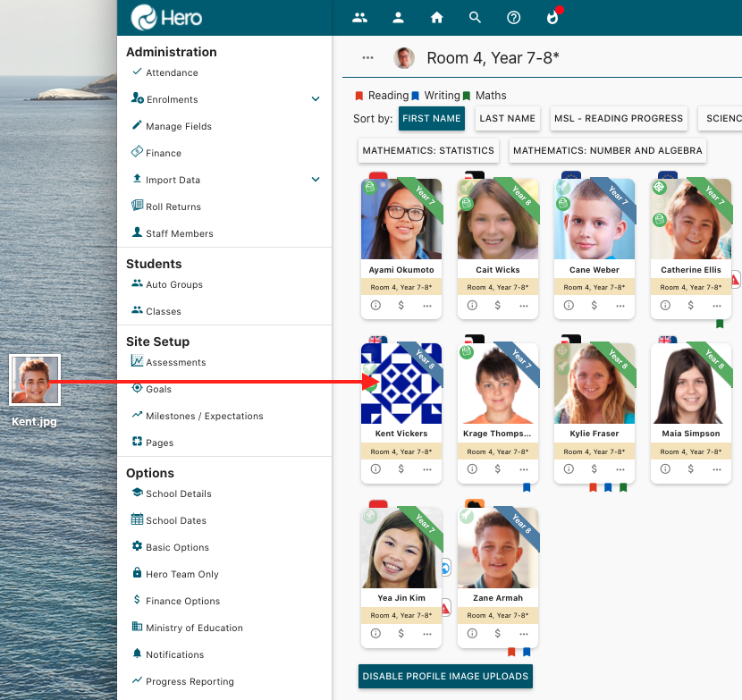The width and height of the screenshot is (742, 700).
Task: Open the info icon on Cait Wicks' card
Action: [x=472, y=305]
